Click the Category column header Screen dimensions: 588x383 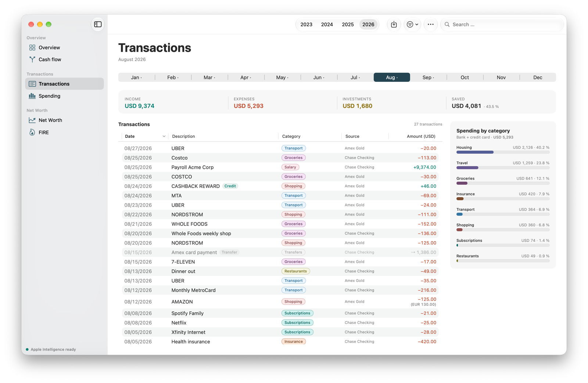pyautogui.click(x=291, y=136)
